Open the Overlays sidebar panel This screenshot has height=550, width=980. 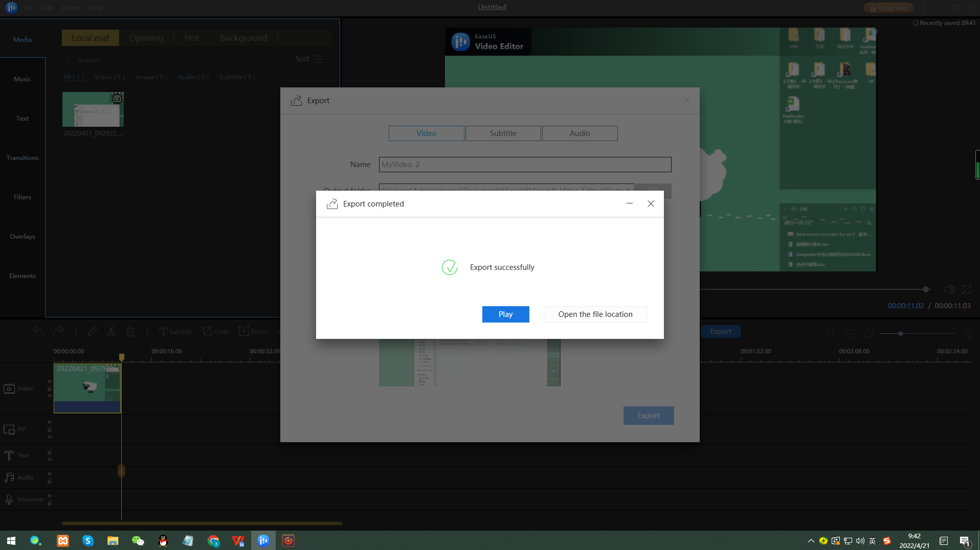pyautogui.click(x=23, y=236)
